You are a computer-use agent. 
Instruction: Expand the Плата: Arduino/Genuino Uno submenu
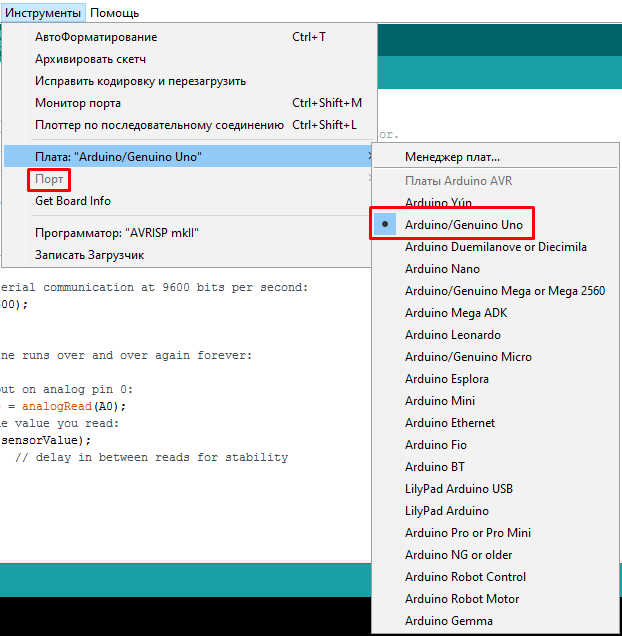click(x=187, y=156)
